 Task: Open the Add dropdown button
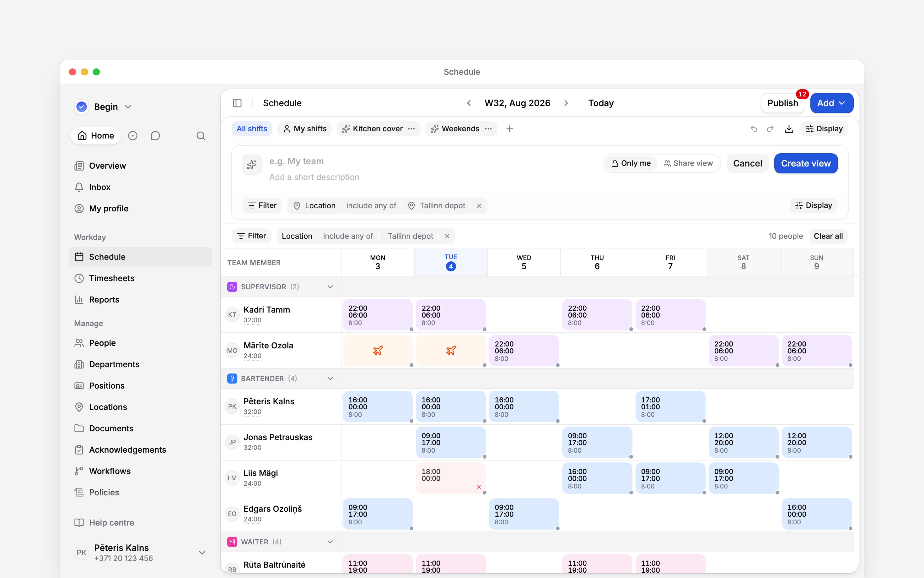pyautogui.click(x=832, y=103)
